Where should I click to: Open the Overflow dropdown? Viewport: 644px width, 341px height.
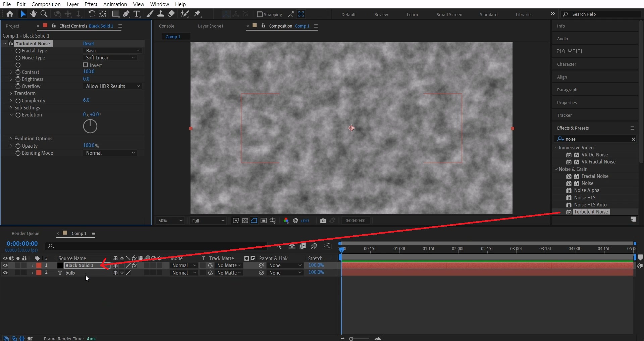pyautogui.click(x=113, y=86)
